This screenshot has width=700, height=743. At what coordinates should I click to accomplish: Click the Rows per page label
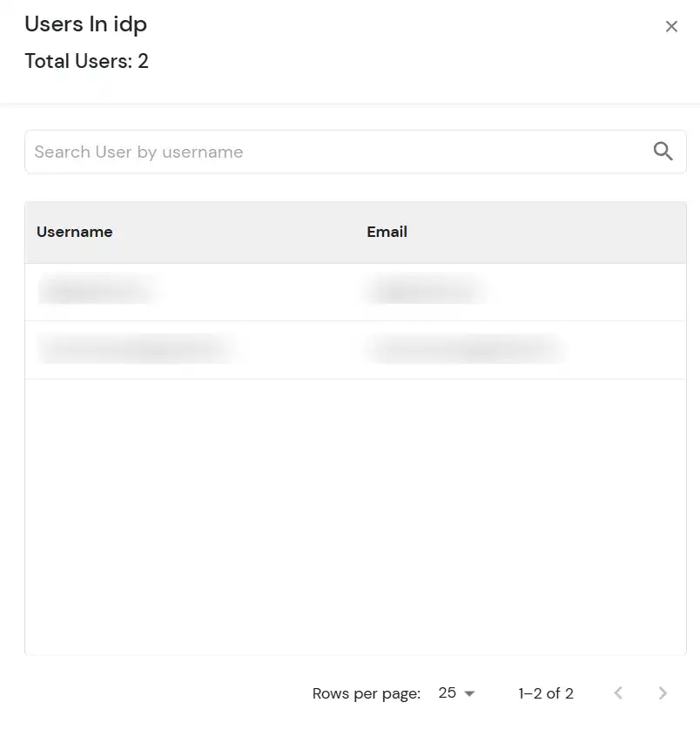point(366,693)
